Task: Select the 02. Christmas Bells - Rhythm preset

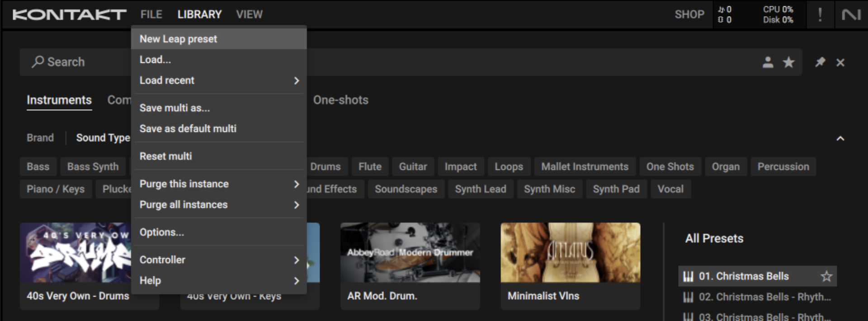Action: click(764, 297)
